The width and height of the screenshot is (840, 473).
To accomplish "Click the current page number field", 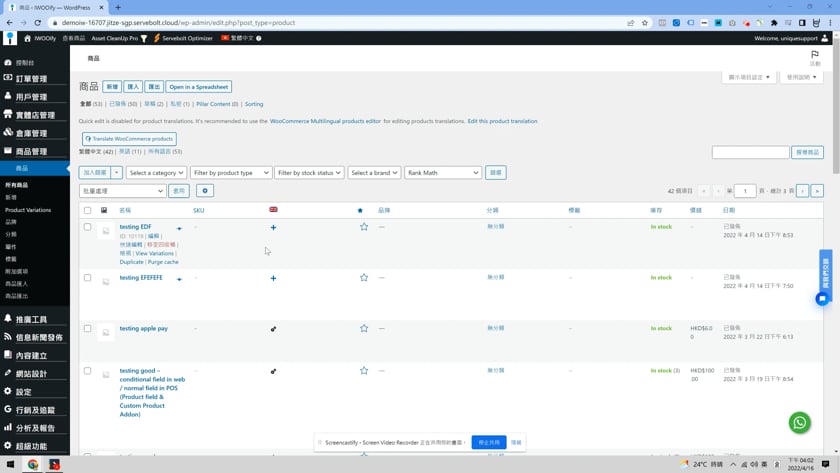I will pos(745,191).
